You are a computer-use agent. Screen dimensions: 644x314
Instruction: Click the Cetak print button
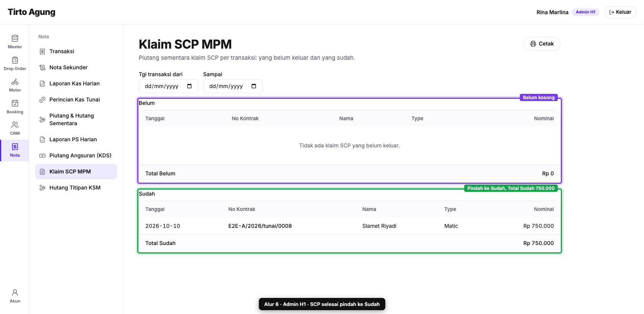click(x=542, y=44)
